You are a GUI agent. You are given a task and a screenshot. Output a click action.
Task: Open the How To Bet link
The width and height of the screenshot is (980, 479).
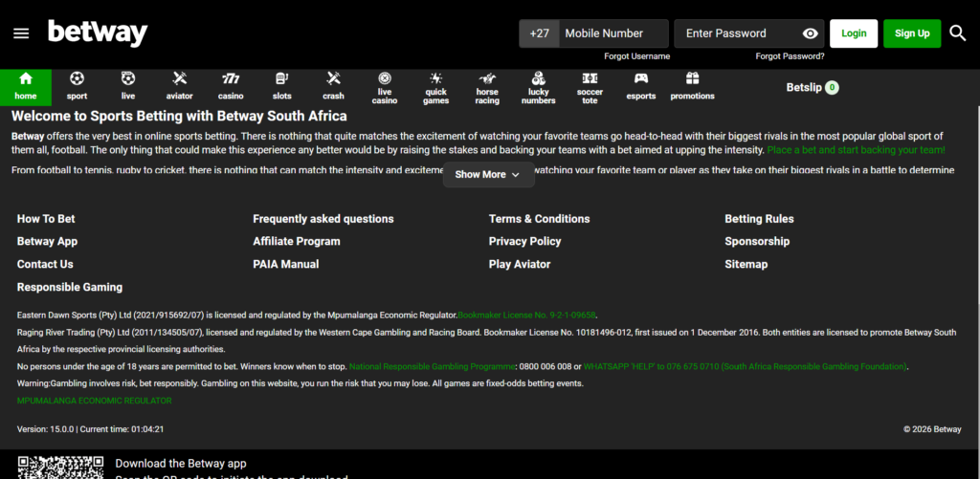click(x=46, y=219)
